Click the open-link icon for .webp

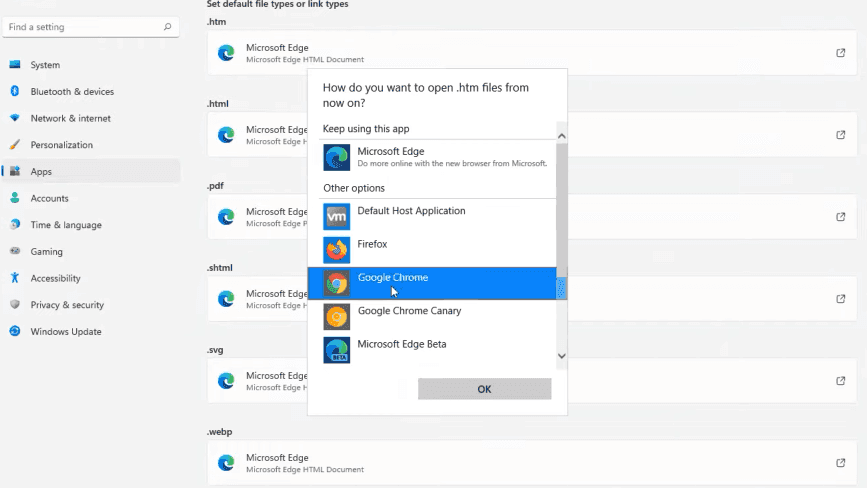[840, 463]
